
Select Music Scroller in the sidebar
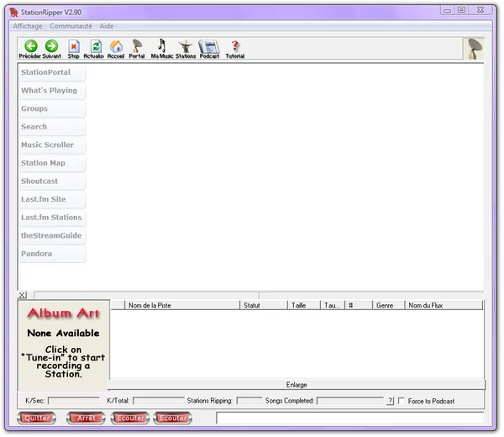point(52,145)
